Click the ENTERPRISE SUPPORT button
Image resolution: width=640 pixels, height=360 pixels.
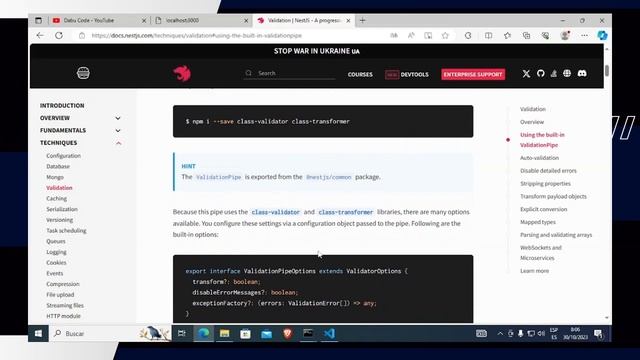[x=473, y=74]
